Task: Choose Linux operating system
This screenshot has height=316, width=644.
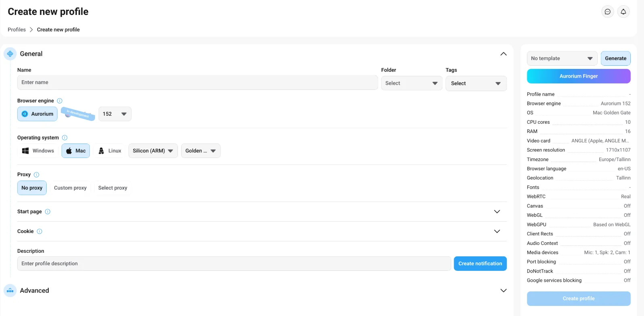Action: click(109, 151)
